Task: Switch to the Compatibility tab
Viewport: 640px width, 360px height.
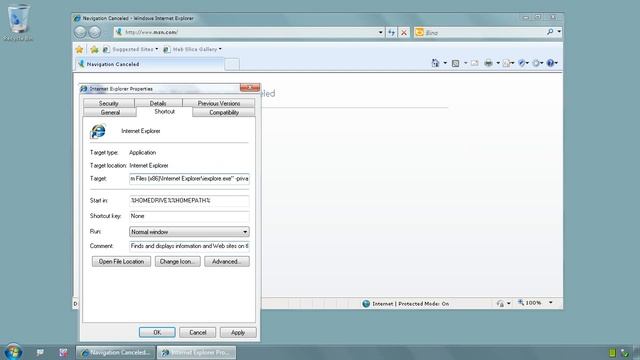Action: tap(224, 112)
